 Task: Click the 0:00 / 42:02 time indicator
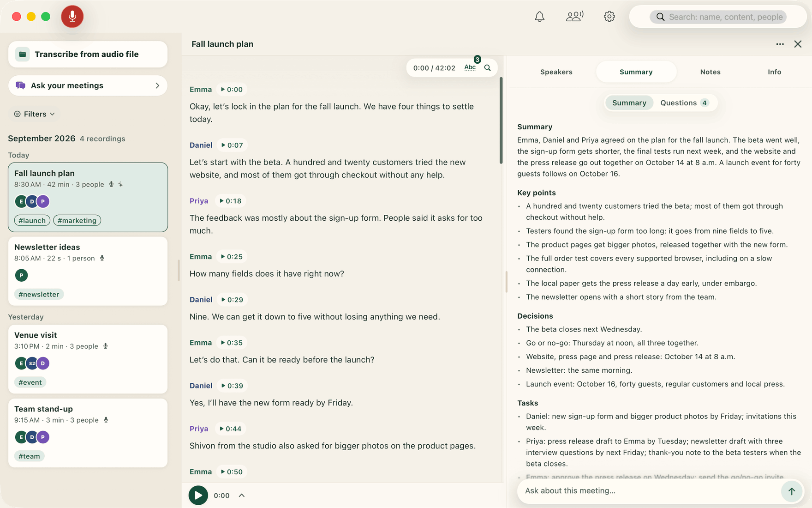[x=434, y=68]
